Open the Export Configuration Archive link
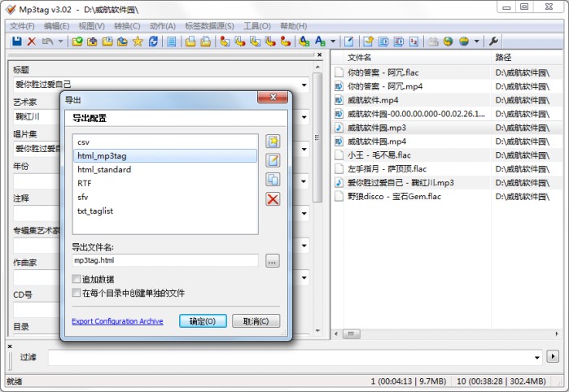The height and width of the screenshot is (392, 569). [x=117, y=321]
